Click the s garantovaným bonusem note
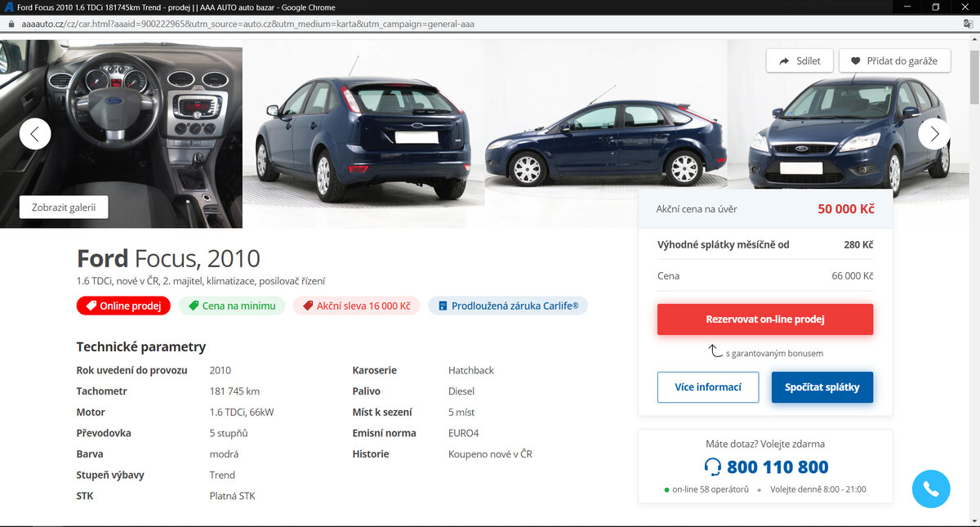The width and height of the screenshot is (980, 527). point(774,354)
